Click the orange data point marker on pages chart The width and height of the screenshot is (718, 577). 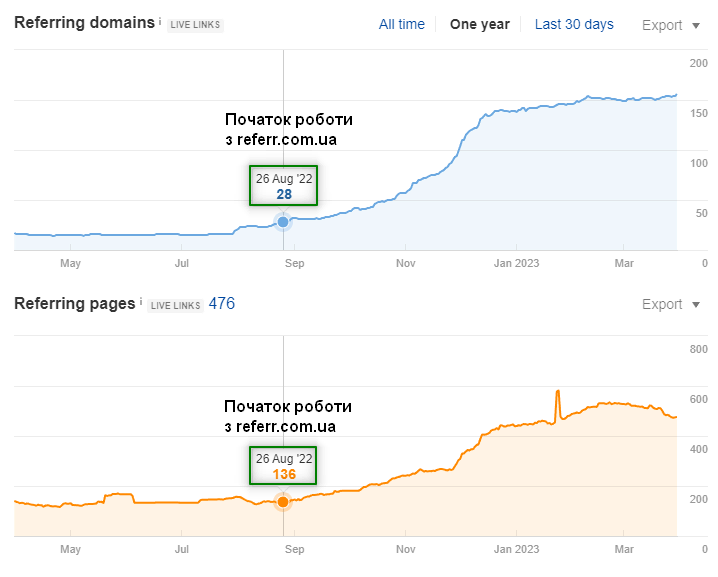tap(283, 501)
